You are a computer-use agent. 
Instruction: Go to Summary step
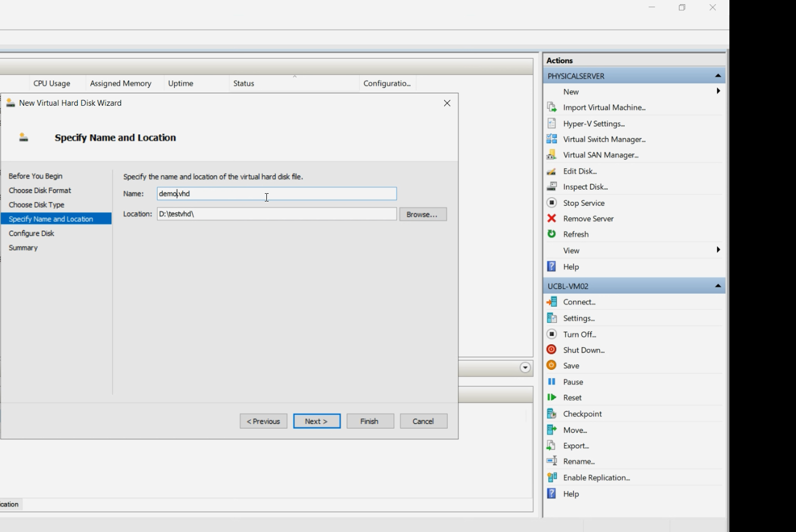(x=23, y=247)
